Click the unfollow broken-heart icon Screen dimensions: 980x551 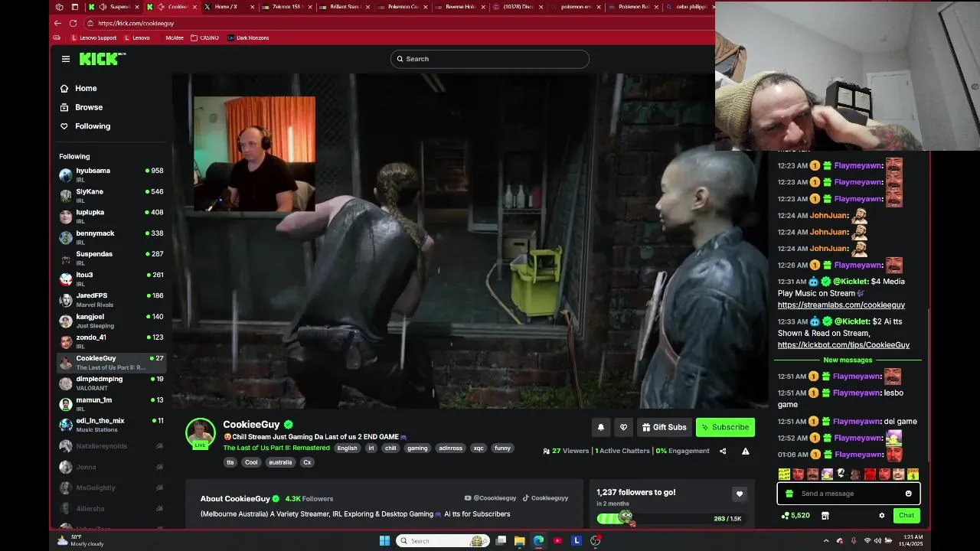coord(623,427)
